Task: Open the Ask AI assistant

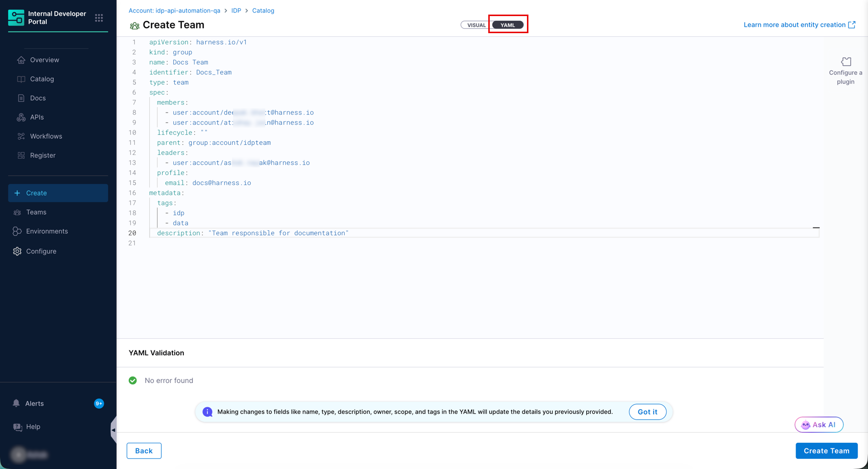Action: tap(819, 425)
